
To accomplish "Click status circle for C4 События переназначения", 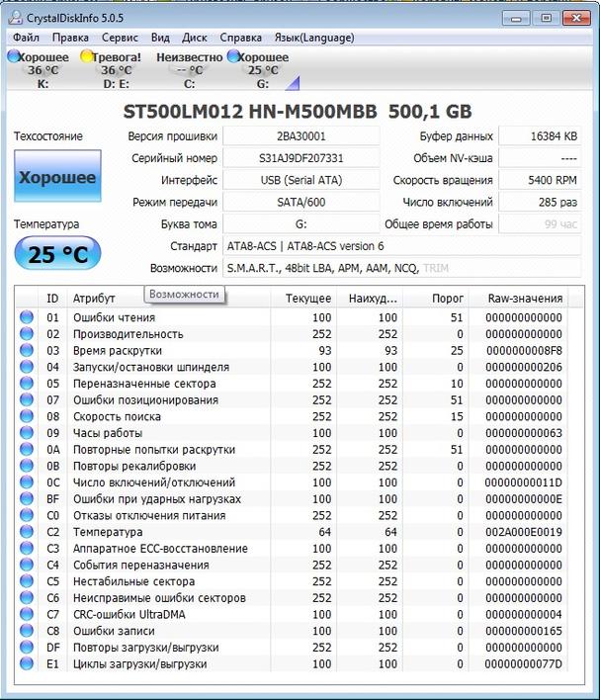I will (27, 565).
